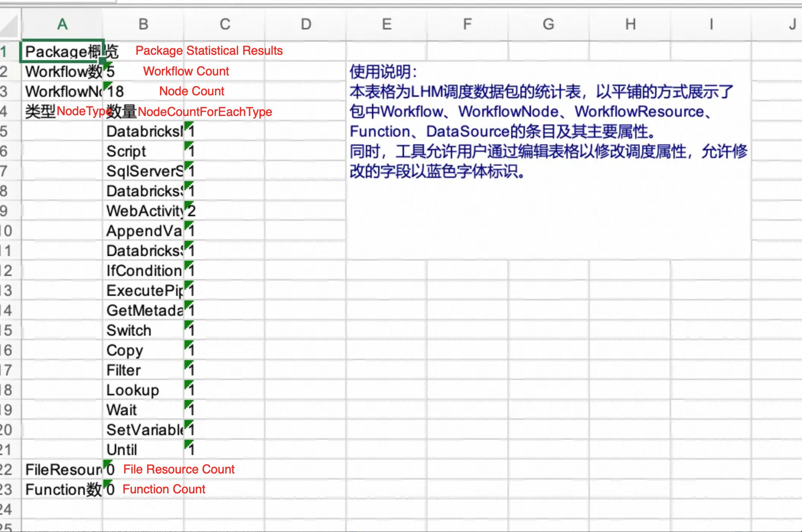Select column H header

(x=630, y=24)
